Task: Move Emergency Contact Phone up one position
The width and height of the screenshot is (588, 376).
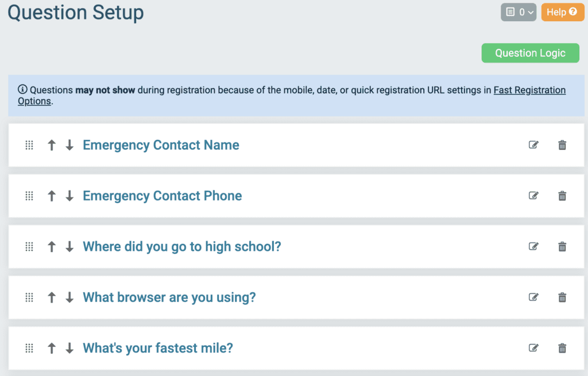Action: point(52,196)
